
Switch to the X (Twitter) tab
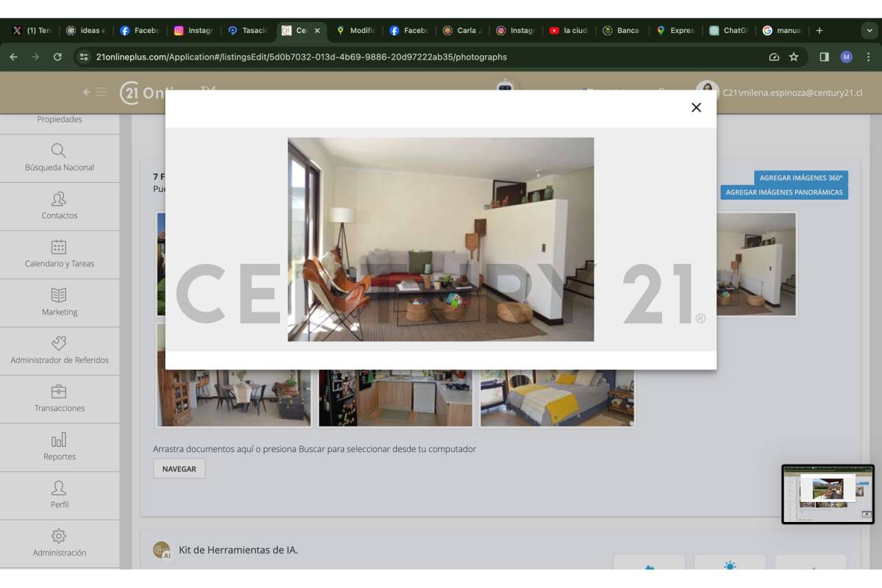(32, 31)
